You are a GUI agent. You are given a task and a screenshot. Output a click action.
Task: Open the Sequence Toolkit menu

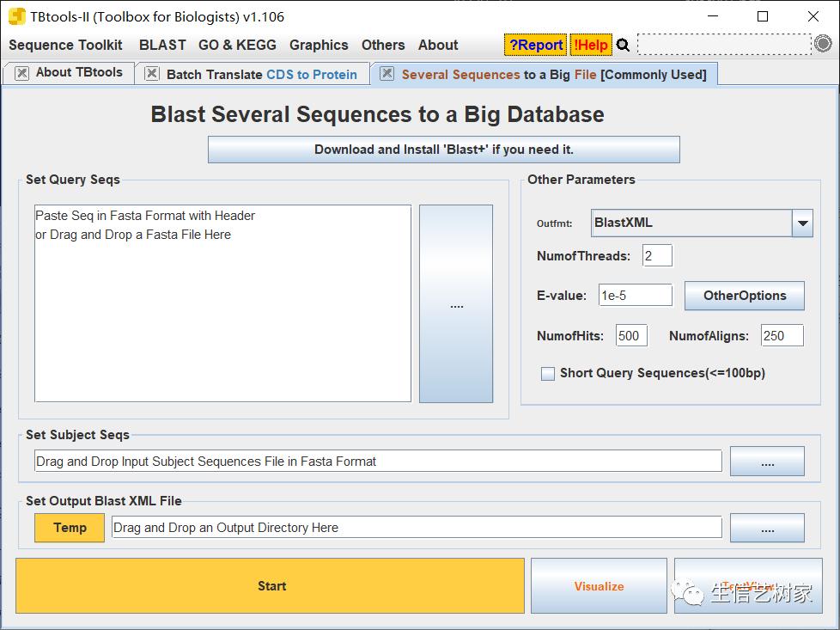coord(65,45)
